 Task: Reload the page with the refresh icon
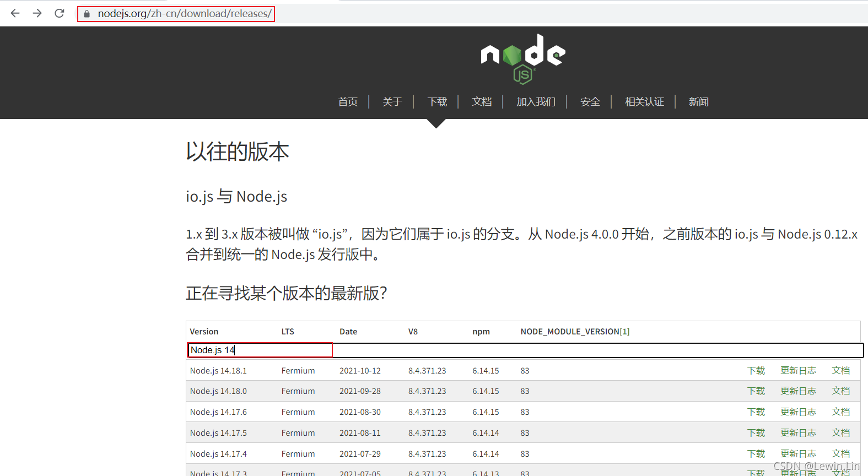pyautogui.click(x=60, y=13)
